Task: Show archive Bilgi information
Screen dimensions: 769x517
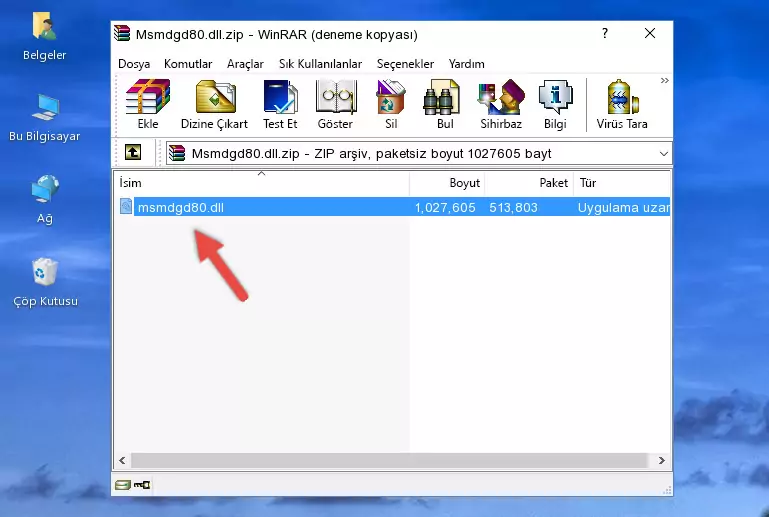Action: (555, 104)
